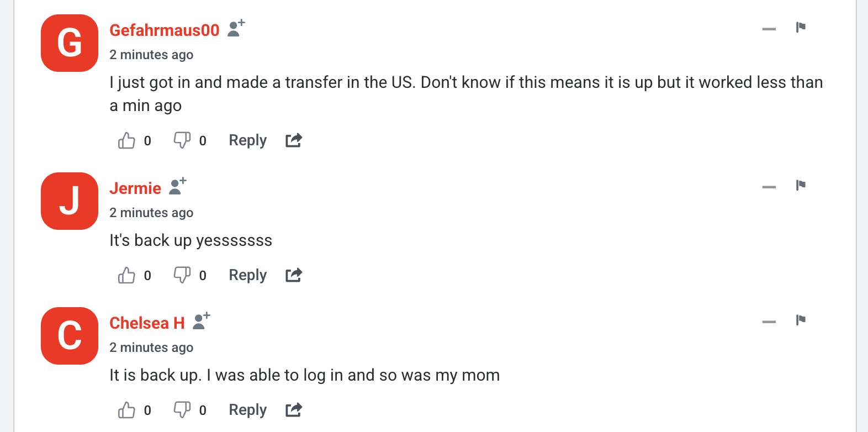The width and height of the screenshot is (868, 432).
Task: Thumbs down Chelsea H's comment
Action: pos(182,410)
